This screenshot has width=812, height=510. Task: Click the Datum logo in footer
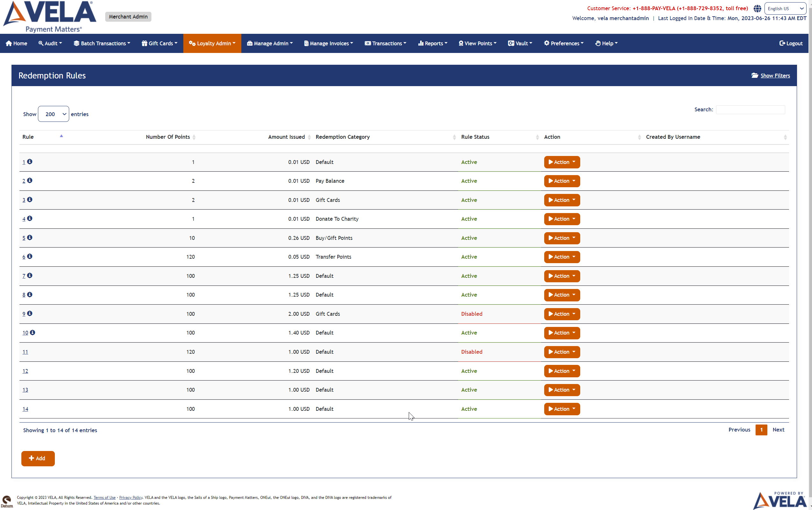click(7, 501)
